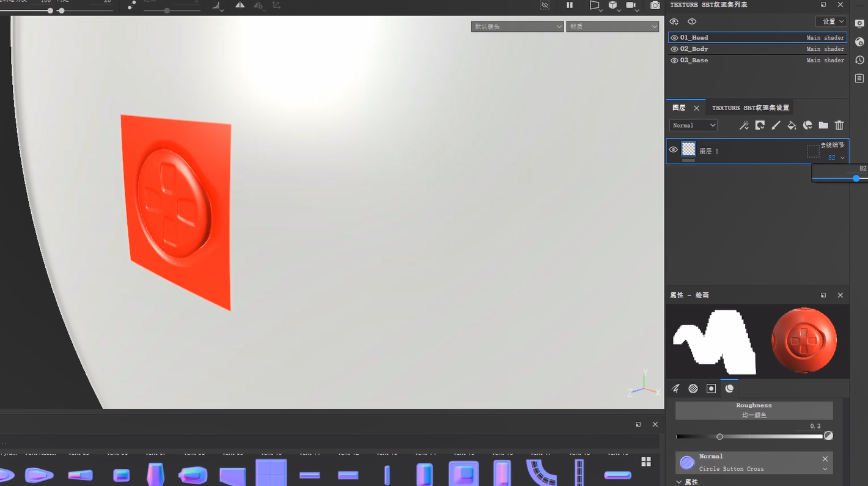Open the 默认镜头 camera dropdown
Image resolution: width=868 pixels, height=486 pixels.
tap(517, 26)
